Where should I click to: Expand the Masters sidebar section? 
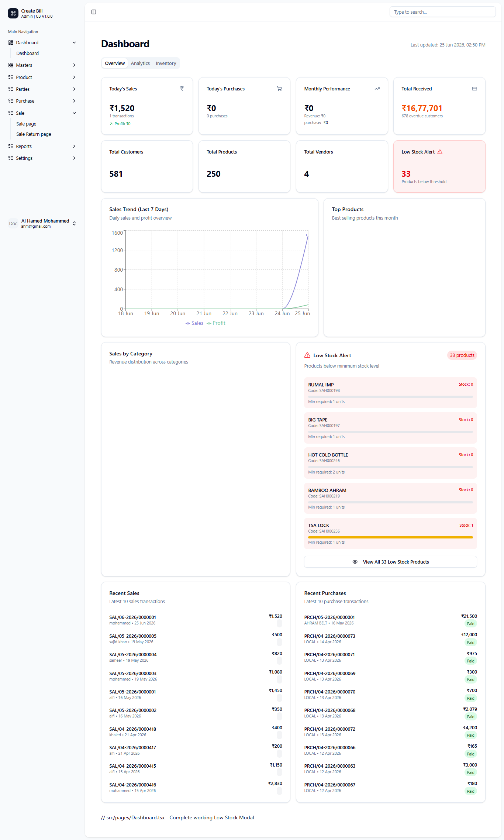(x=74, y=65)
